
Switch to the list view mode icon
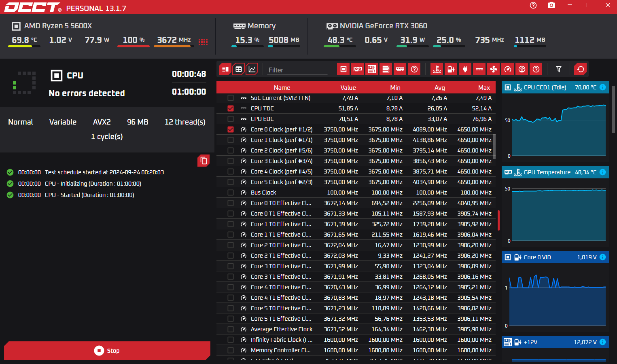(225, 69)
